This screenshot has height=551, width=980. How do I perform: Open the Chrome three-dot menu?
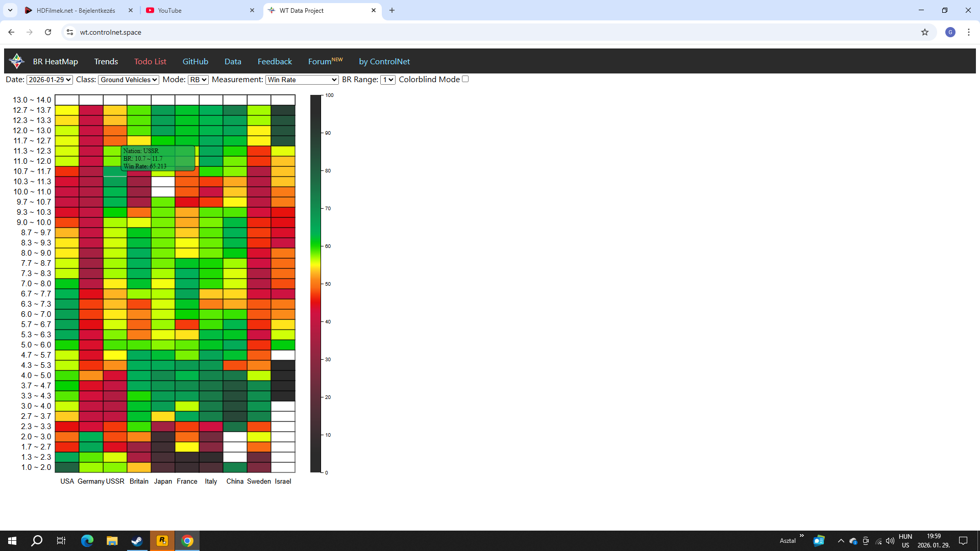[968, 32]
